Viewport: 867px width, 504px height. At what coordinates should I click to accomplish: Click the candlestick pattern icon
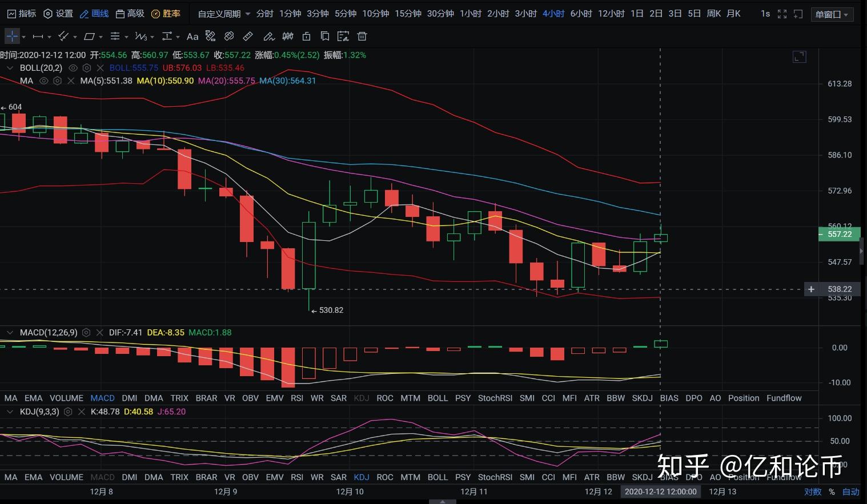coord(288,37)
